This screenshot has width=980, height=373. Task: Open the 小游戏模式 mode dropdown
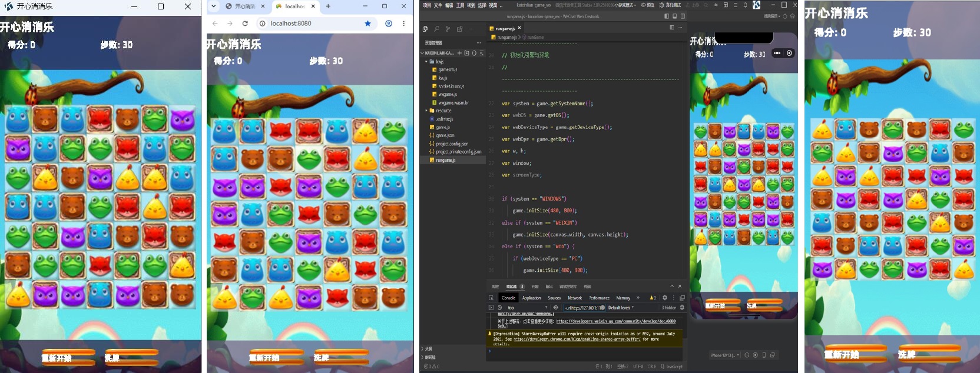[x=624, y=5]
